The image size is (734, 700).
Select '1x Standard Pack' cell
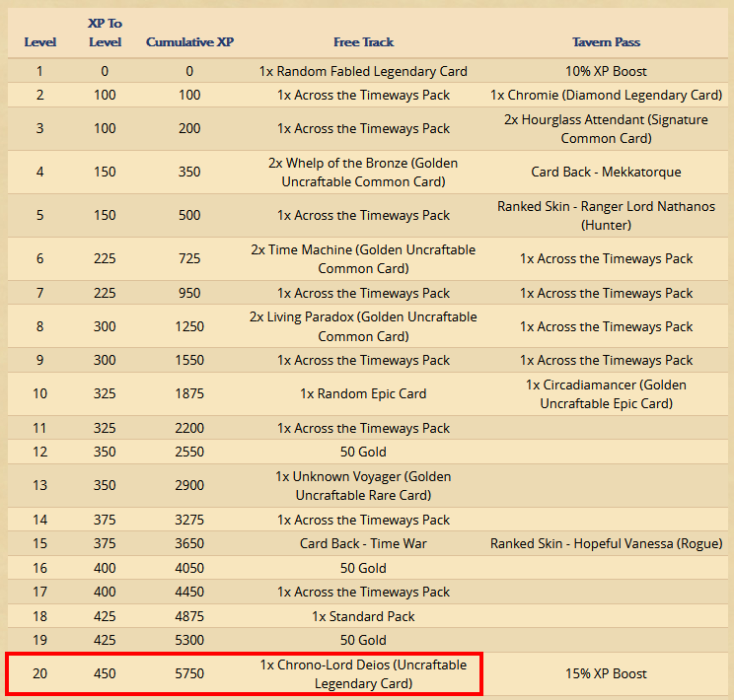(x=363, y=616)
